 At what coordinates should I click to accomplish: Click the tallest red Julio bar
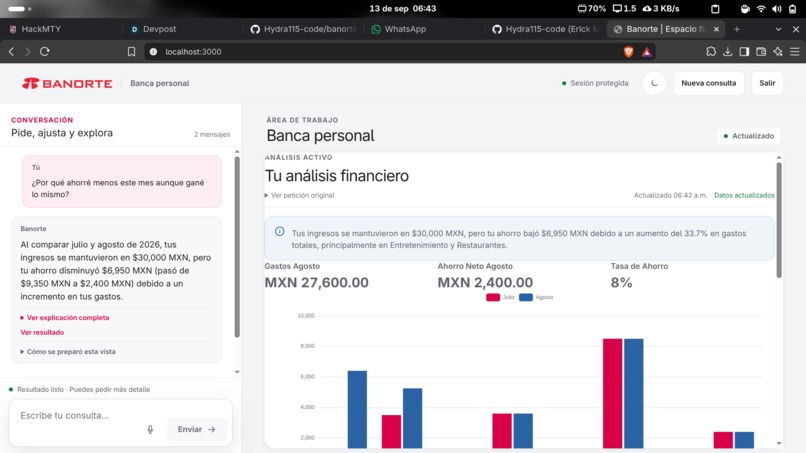[x=612, y=393]
